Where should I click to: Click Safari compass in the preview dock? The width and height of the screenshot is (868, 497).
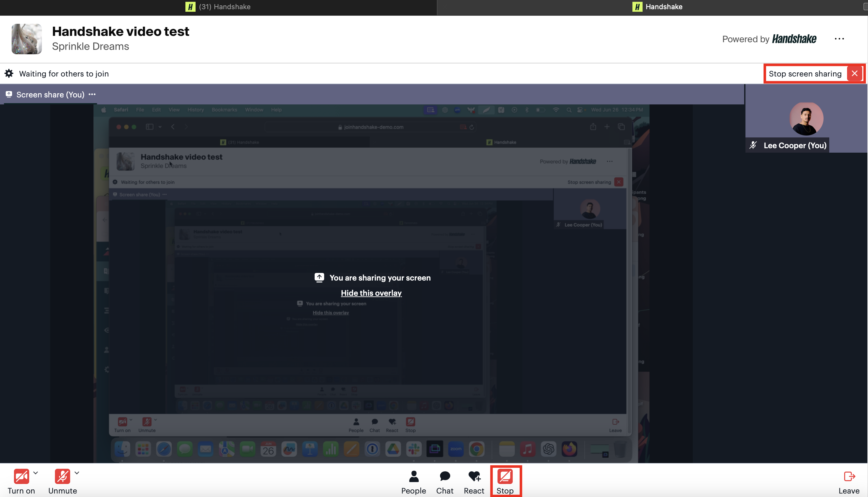[x=164, y=449]
